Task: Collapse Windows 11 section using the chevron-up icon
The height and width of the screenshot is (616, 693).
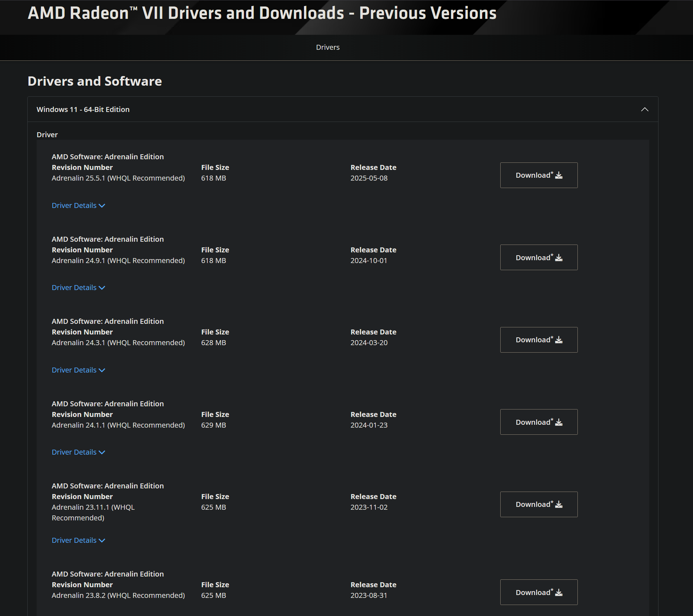Action: point(644,109)
